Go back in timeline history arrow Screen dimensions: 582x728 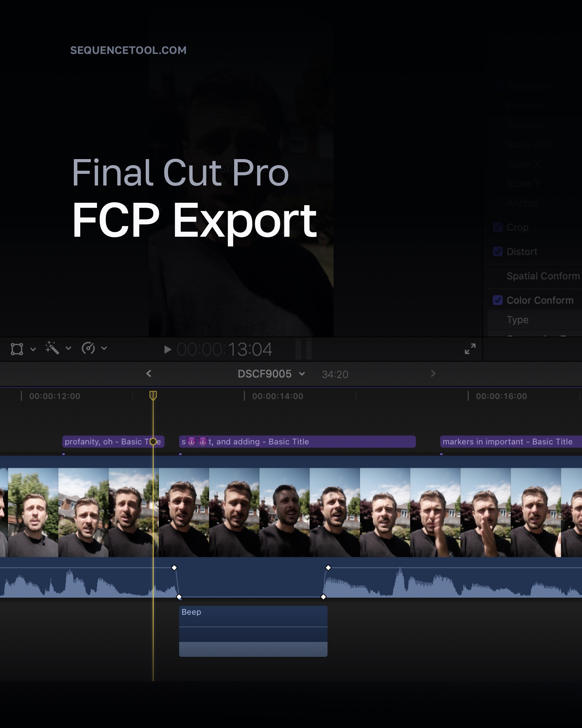[x=149, y=373]
